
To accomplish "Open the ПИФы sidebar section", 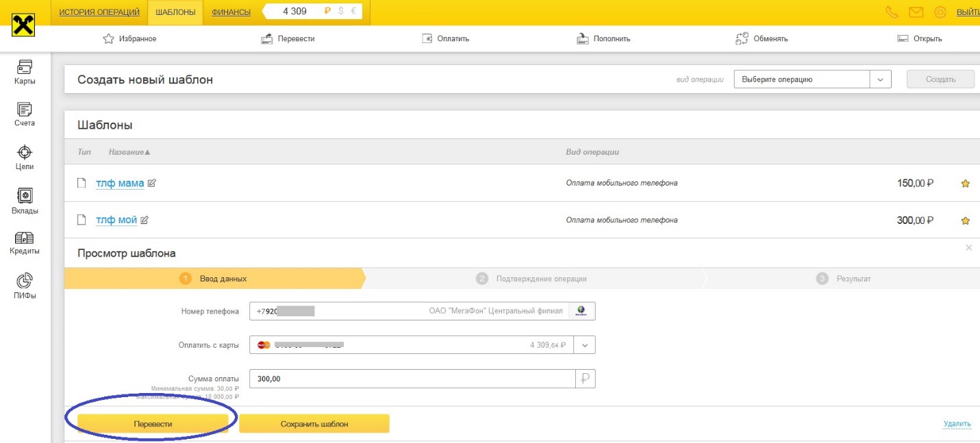I will coord(25,286).
